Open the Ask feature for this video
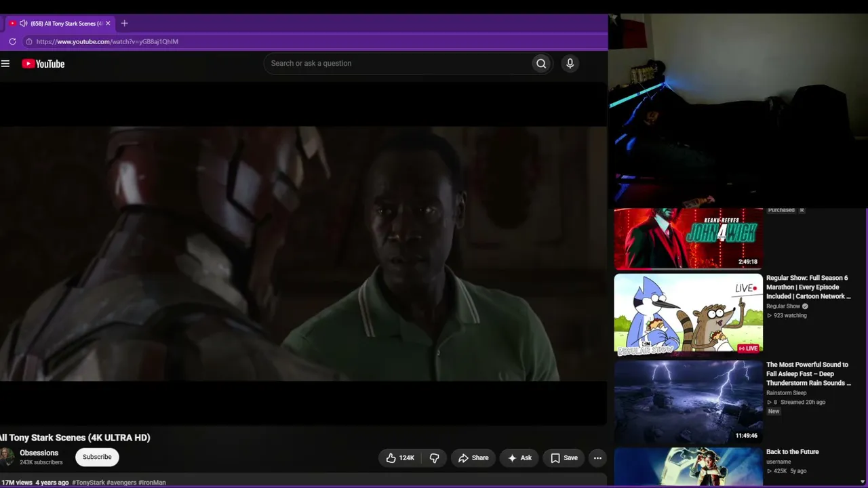Screen dimensions: 868x488 (x=519, y=458)
